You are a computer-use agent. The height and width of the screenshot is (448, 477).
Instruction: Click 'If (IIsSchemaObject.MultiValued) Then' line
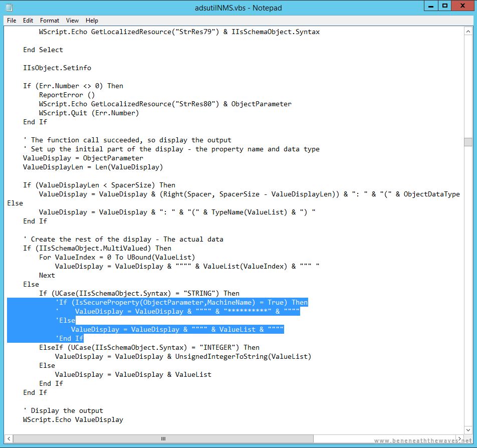coord(97,249)
